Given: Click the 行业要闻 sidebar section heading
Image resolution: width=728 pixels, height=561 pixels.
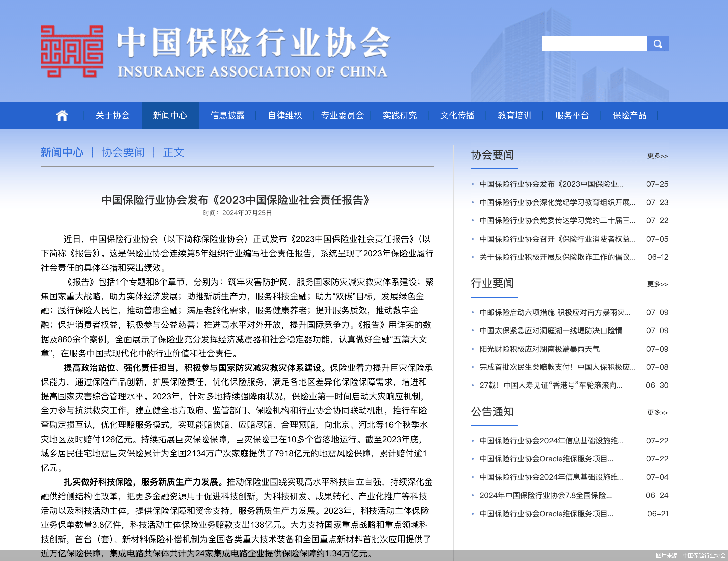Looking at the screenshot, I should tap(492, 283).
